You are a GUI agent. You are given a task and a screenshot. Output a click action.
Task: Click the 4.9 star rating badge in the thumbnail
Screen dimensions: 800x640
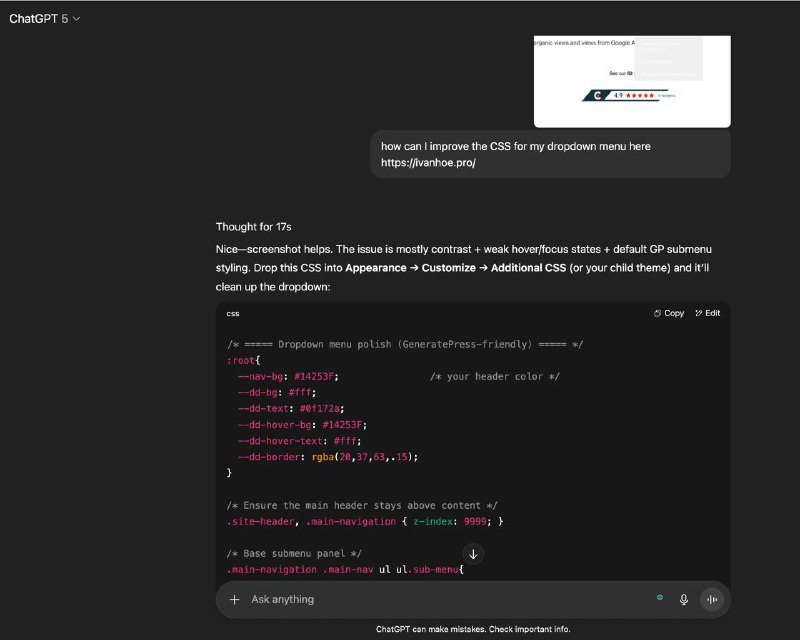tap(629, 95)
